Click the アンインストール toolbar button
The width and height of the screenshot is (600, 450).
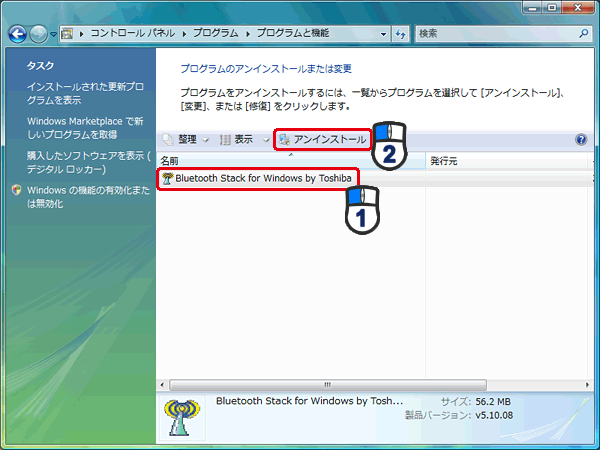coord(322,139)
